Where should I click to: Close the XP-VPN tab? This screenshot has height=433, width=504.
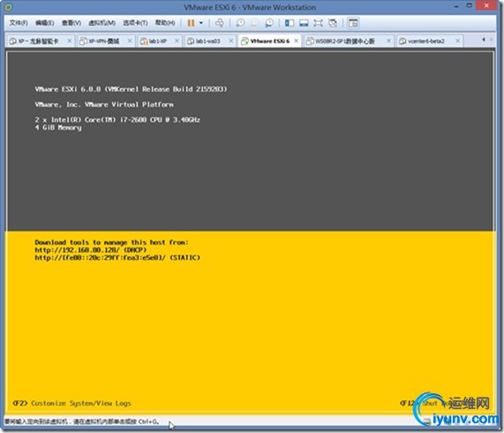130,41
